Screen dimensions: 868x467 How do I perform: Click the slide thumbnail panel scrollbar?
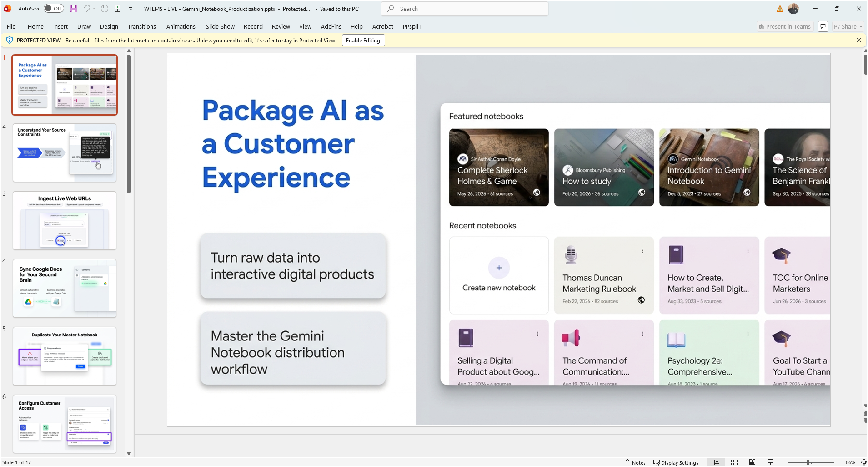coord(129,124)
